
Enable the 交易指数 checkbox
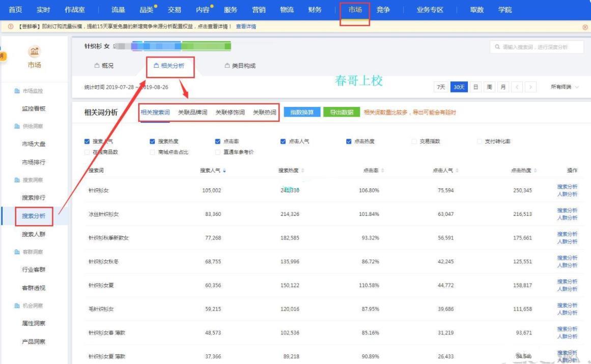414,142
